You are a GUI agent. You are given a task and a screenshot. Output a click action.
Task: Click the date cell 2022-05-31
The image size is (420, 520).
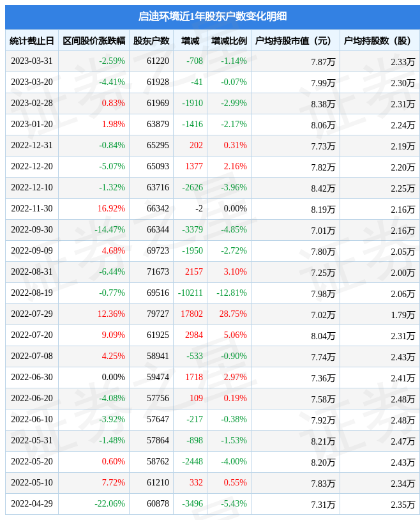pos(32,440)
